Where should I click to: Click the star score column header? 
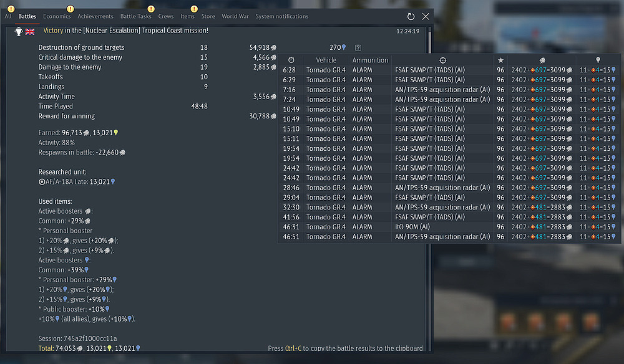pos(500,60)
